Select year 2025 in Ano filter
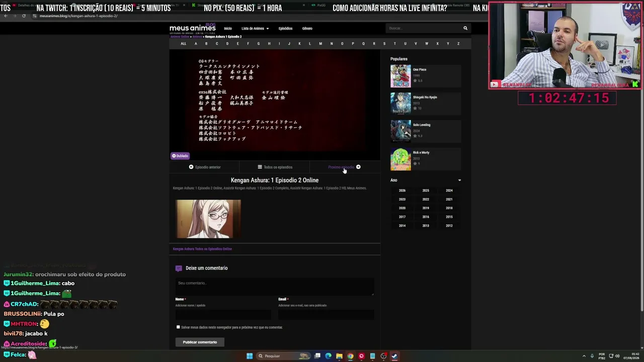 tap(426, 191)
